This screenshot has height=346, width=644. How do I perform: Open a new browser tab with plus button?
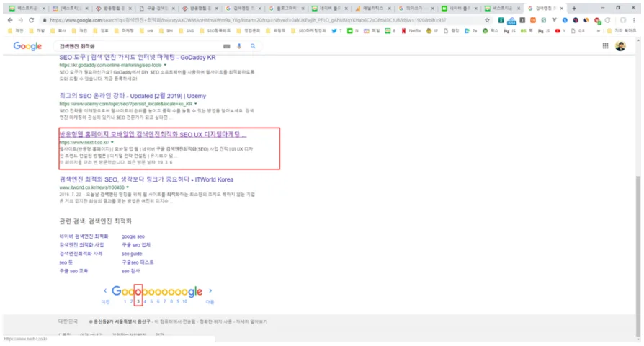tap(573, 8)
